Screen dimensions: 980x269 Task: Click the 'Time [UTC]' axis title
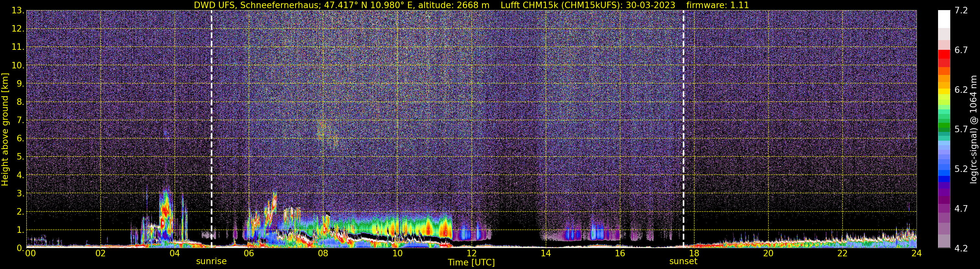[x=471, y=262]
